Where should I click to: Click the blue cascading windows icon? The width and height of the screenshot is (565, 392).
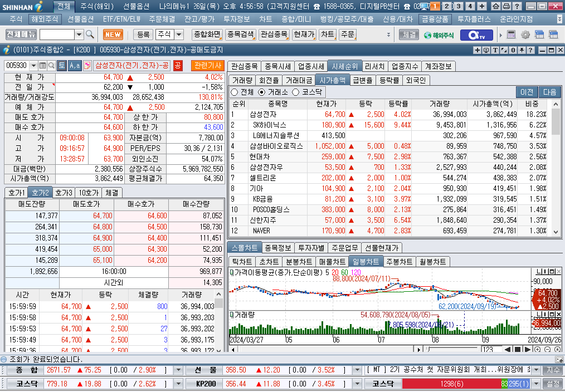pos(539,35)
